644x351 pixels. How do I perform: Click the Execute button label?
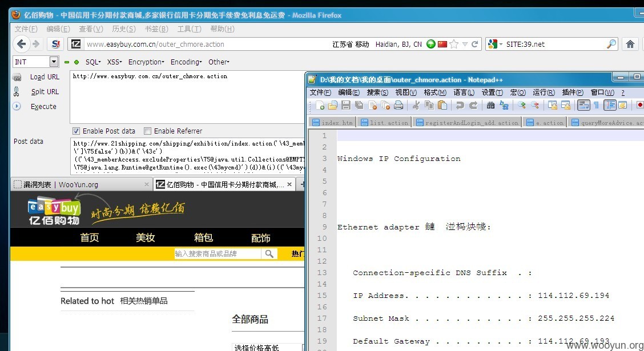pos(43,106)
